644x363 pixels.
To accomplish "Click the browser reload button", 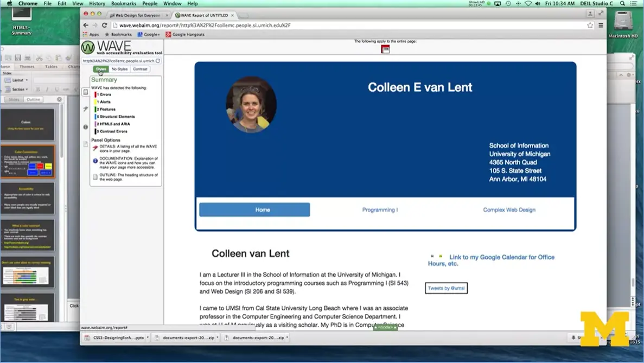I will (x=105, y=25).
